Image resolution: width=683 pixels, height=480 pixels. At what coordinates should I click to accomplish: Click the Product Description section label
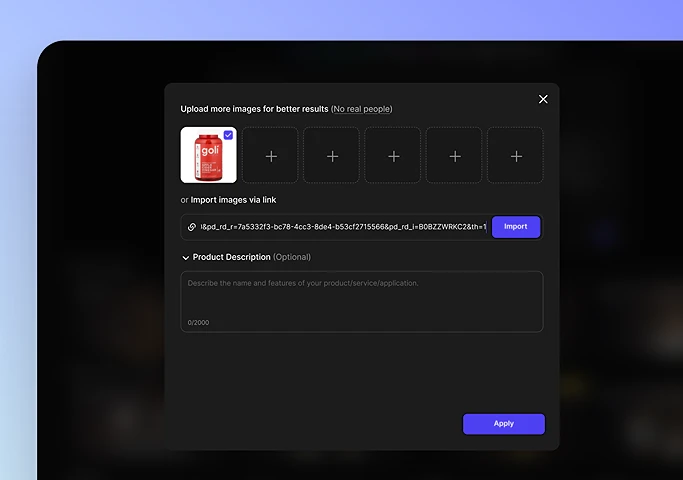[x=231, y=257]
